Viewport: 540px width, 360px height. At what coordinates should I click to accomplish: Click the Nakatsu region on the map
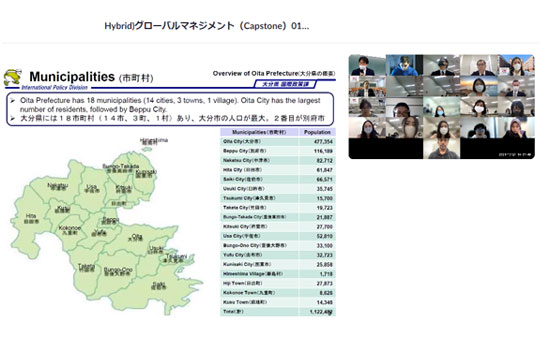click(58, 186)
